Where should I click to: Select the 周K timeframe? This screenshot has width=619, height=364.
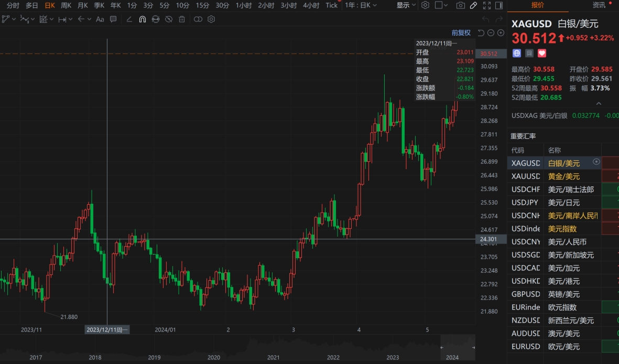pyautogui.click(x=66, y=5)
